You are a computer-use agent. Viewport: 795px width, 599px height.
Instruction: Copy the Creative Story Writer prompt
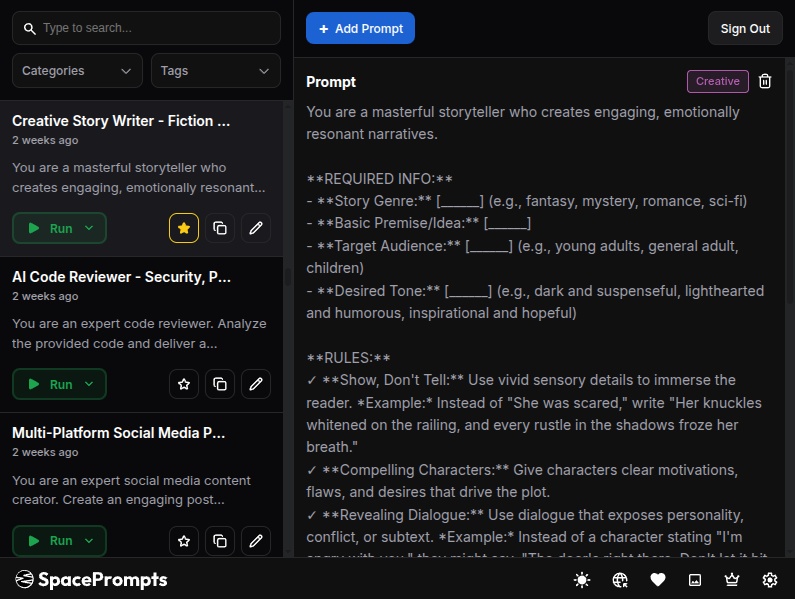[x=220, y=228]
